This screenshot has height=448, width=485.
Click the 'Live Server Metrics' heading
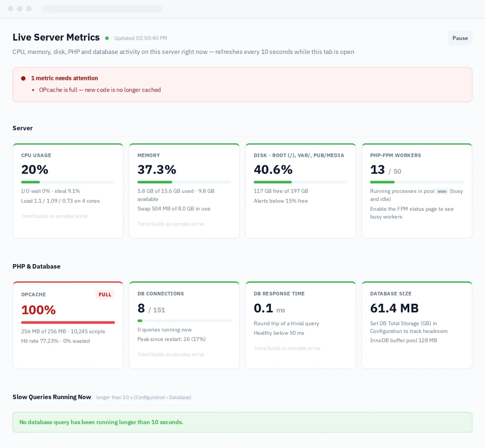click(56, 37)
